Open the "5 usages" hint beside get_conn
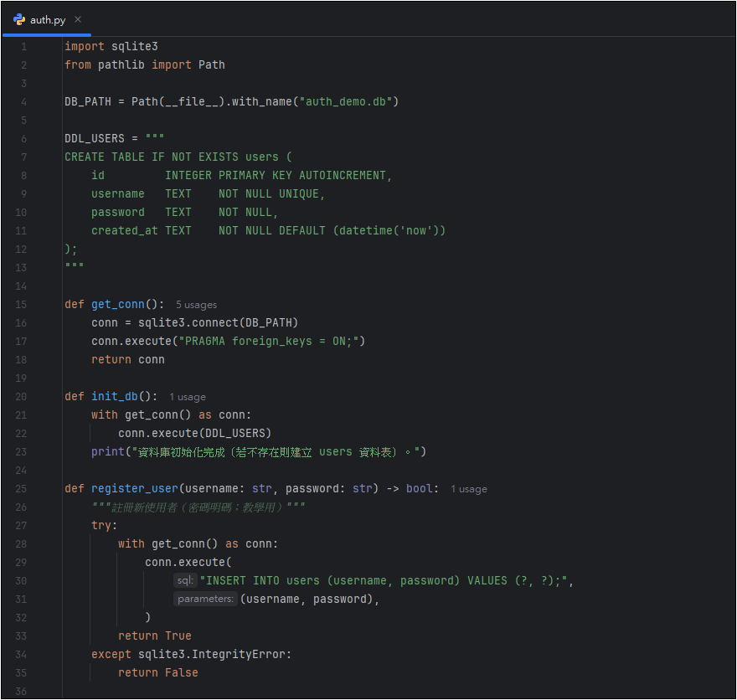This screenshot has height=700, width=737. 196,306
